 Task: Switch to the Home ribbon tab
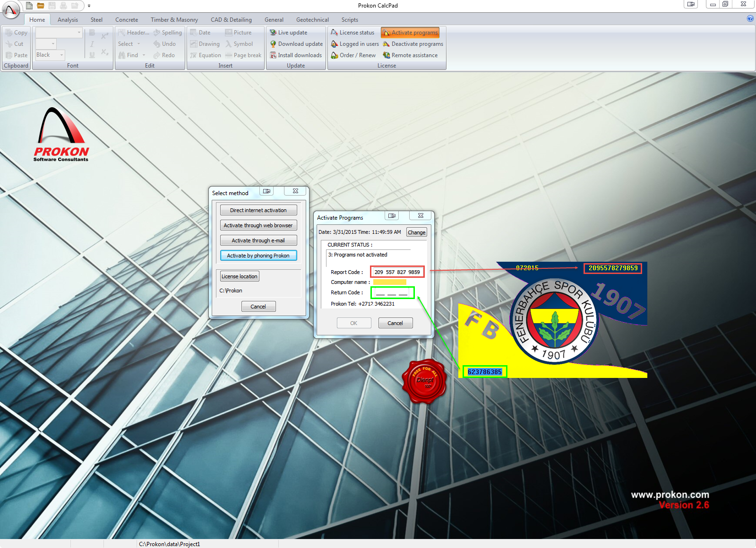(x=37, y=20)
